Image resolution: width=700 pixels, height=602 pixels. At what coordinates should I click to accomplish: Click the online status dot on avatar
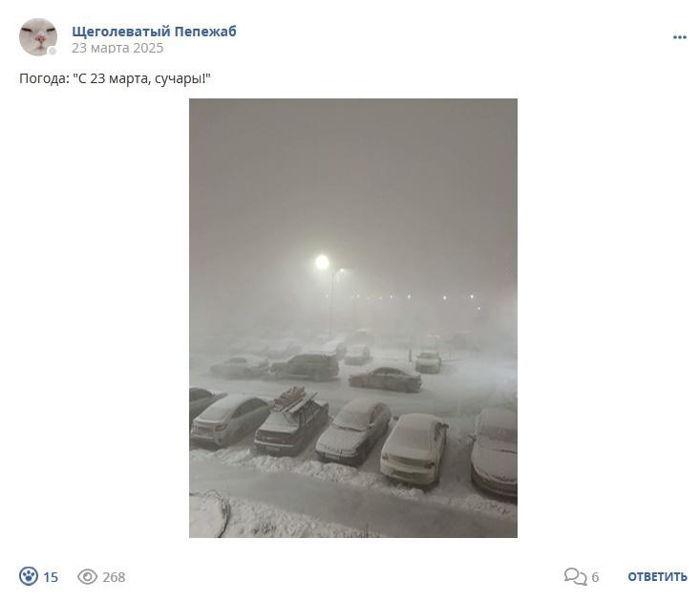[x=53, y=52]
